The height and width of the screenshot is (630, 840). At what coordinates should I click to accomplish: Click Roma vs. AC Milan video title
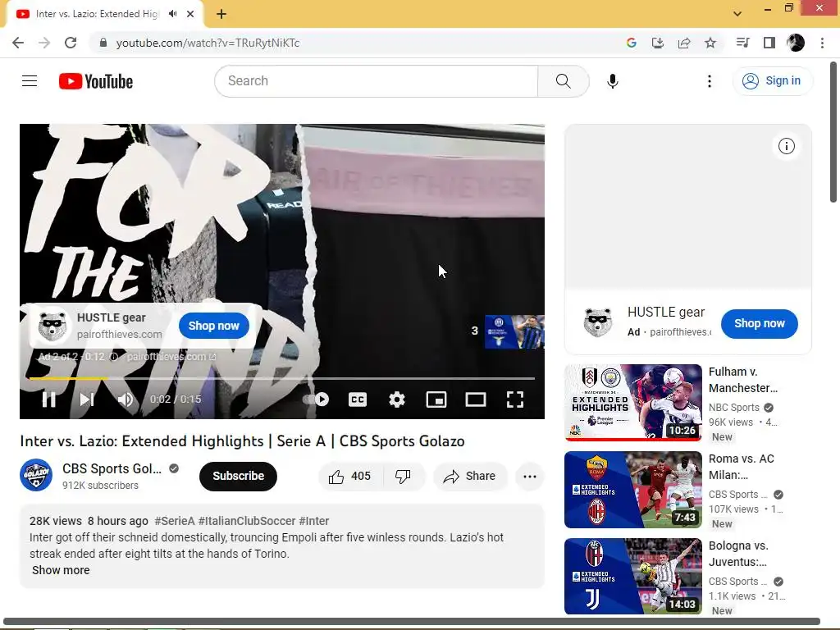click(x=742, y=467)
